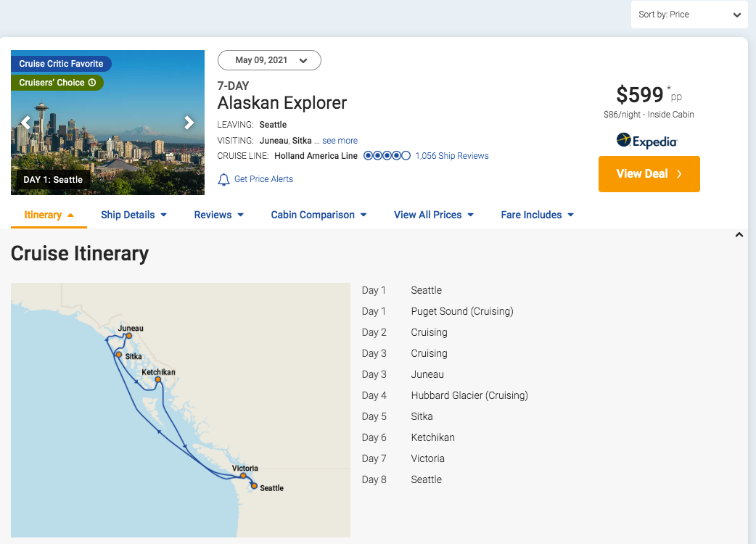The width and height of the screenshot is (756, 544).
Task: Expand the Reviews tab
Action: (218, 215)
